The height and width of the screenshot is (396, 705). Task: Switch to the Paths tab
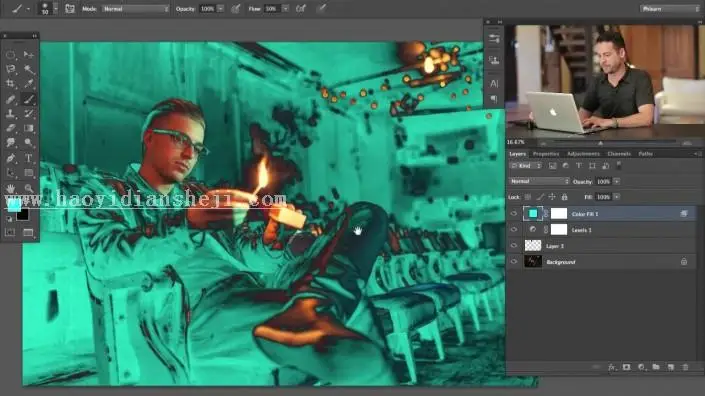[645, 154]
